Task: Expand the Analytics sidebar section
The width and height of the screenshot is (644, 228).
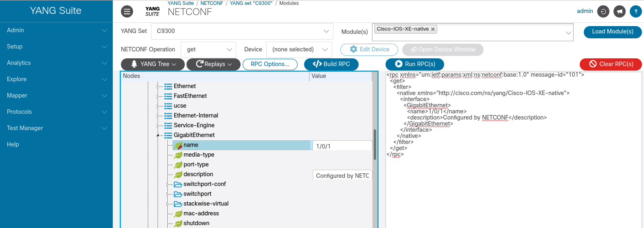Action: [56, 63]
